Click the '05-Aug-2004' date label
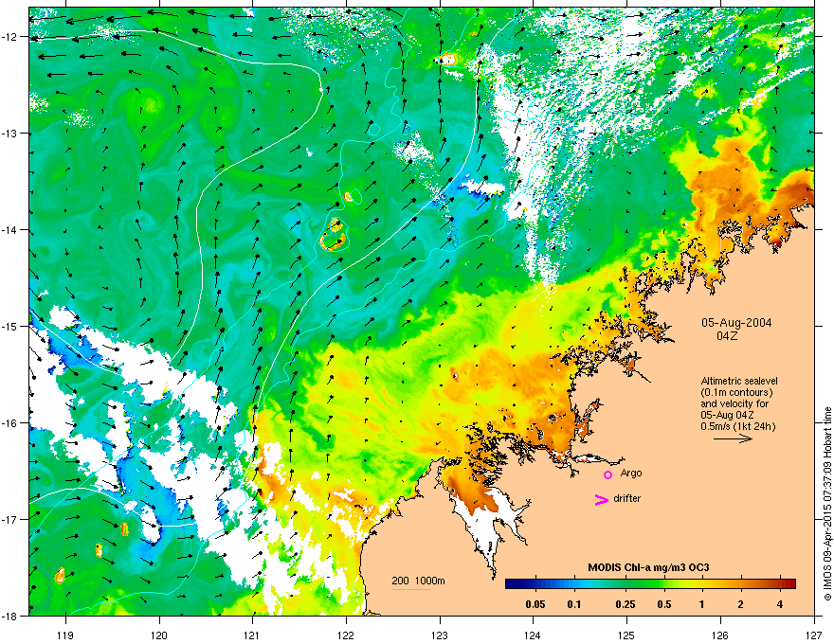 click(736, 323)
